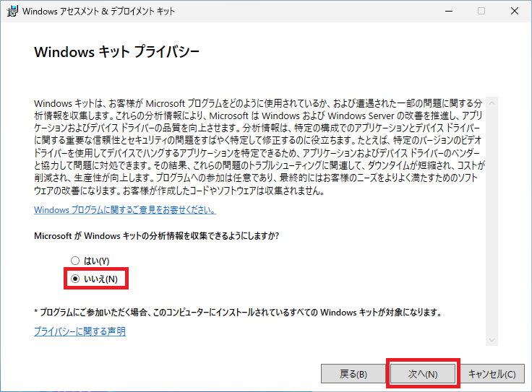Click the note starting with * プログラムにご参加
The height and width of the screenshot is (392, 532).
point(238,312)
